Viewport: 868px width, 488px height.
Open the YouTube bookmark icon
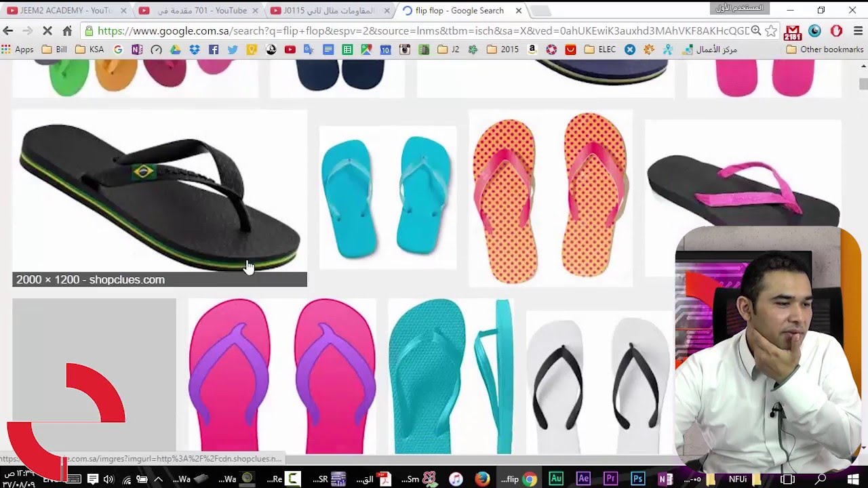point(290,49)
